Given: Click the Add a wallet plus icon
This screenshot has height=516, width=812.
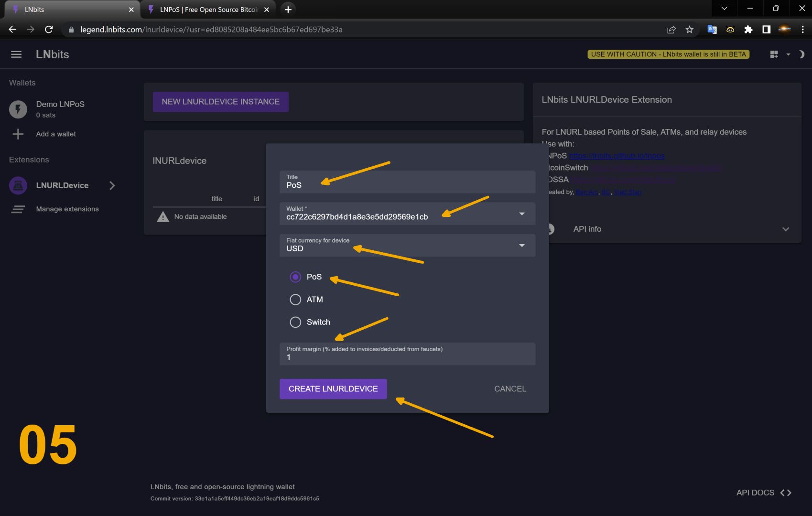Looking at the screenshot, I should click(x=18, y=134).
